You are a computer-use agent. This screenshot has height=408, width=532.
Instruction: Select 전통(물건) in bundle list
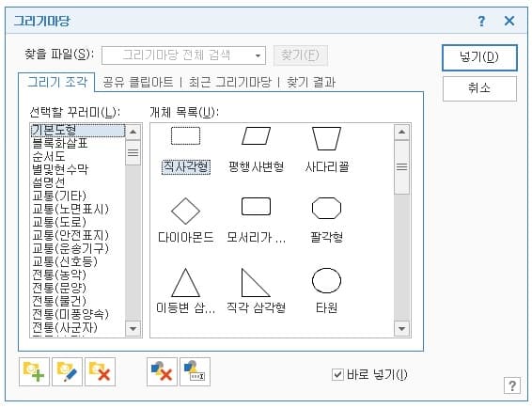click(x=78, y=301)
